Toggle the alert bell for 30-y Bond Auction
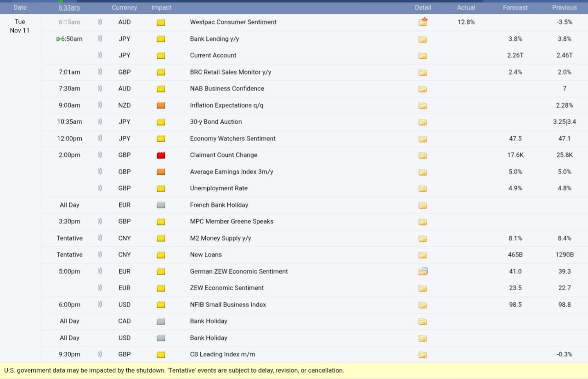588x379 pixels. point(100,122)
